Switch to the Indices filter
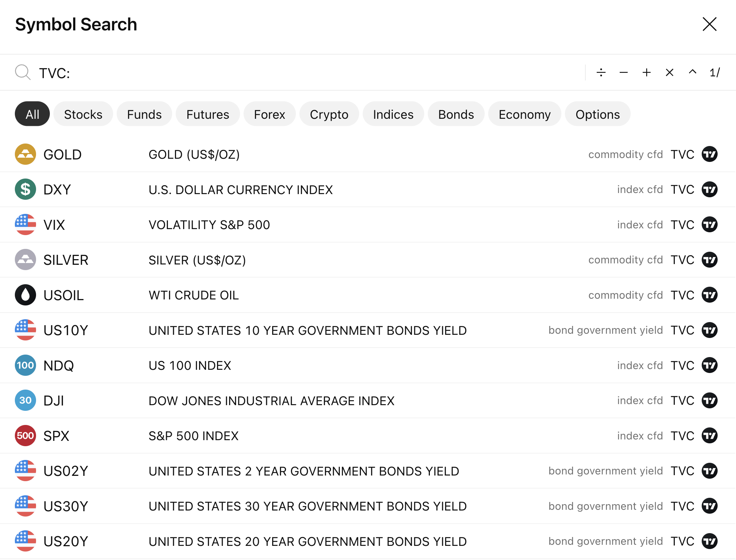736x560 pixels. click(393, 114)
